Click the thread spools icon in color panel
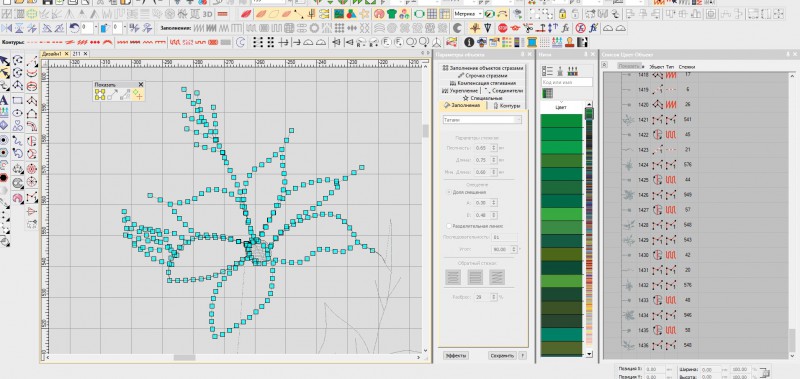 click(573, 71)
